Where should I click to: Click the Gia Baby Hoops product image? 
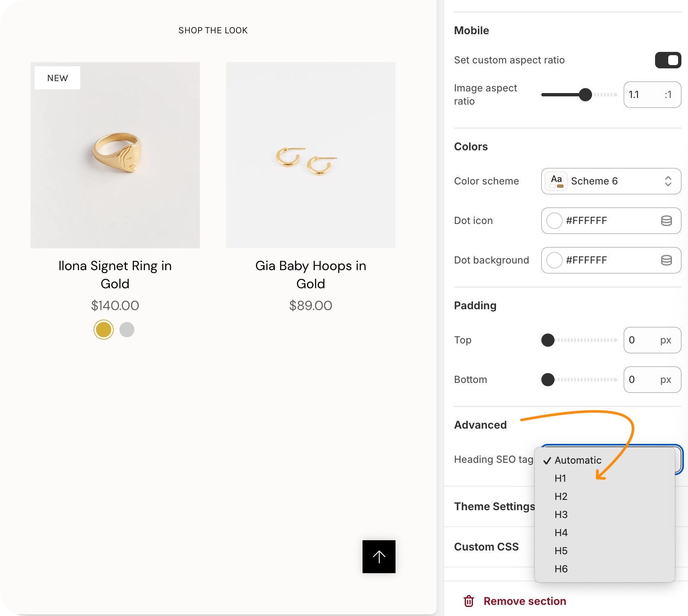tap(311, 155)
